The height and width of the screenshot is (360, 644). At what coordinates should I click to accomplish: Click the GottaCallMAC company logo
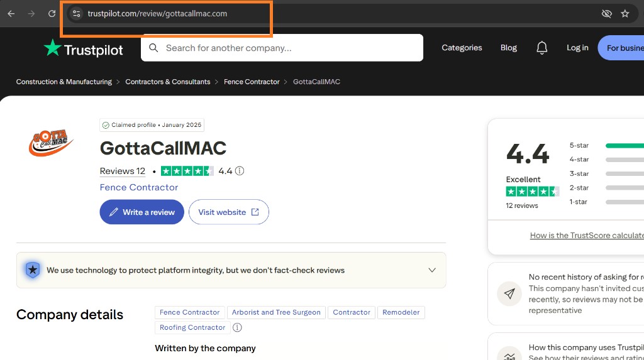coord(51,143)
